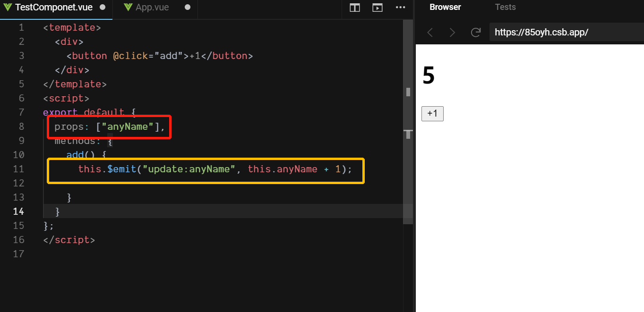This screenshot has width=644, height=312.
Task: Refresh the browser preview
Action: (x=476, y=32)
